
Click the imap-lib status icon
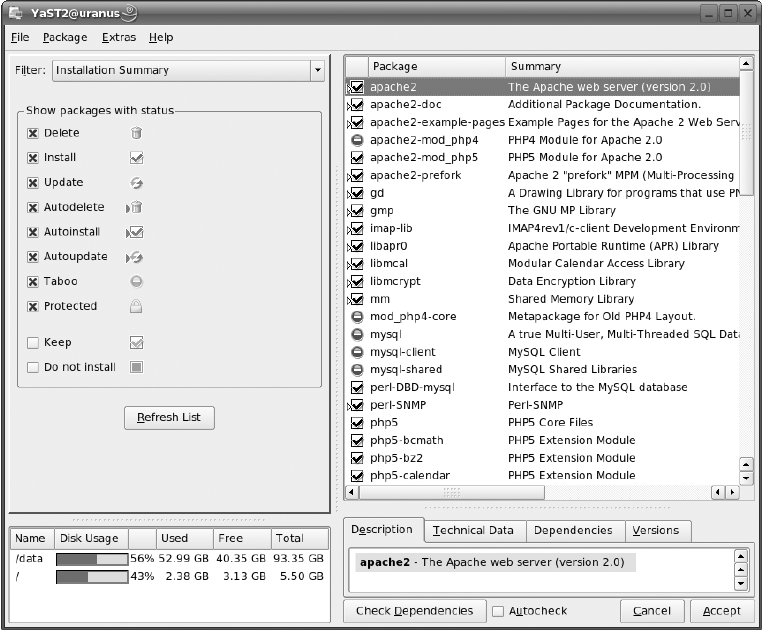[x=356, y=229]
